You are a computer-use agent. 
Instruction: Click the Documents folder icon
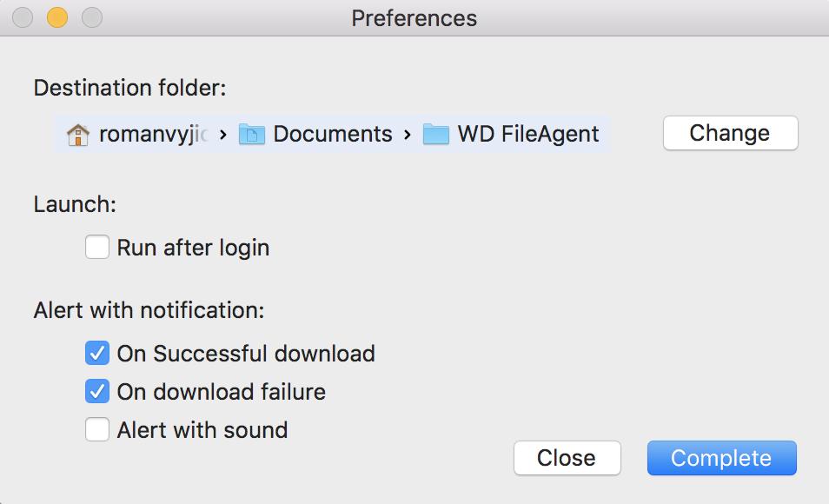[x=252, y=135]
